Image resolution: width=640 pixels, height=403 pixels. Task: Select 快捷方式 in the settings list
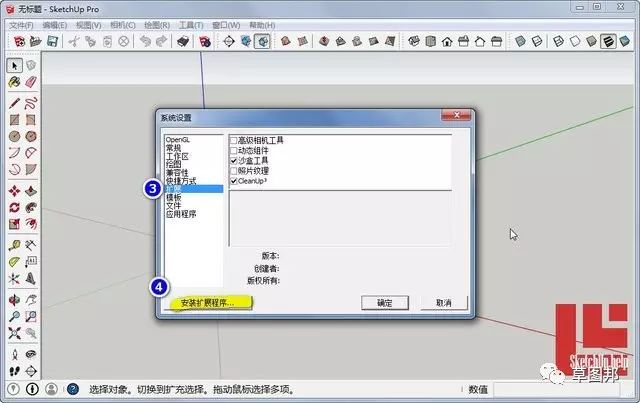181,181
